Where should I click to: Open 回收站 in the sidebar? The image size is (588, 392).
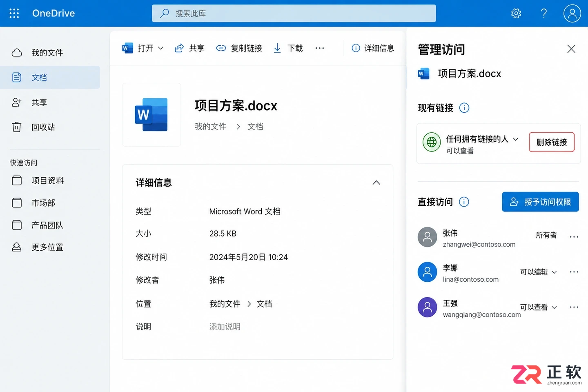pos(50,127)
